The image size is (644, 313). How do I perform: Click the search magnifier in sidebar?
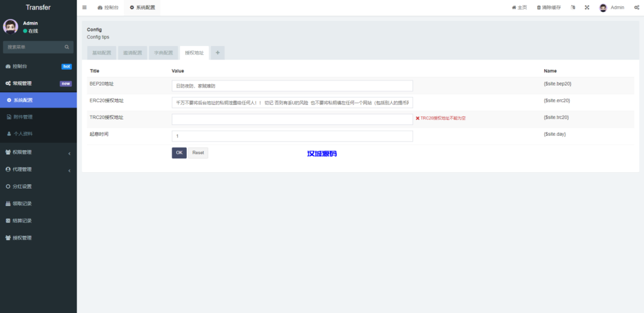[x=67, y=47]
